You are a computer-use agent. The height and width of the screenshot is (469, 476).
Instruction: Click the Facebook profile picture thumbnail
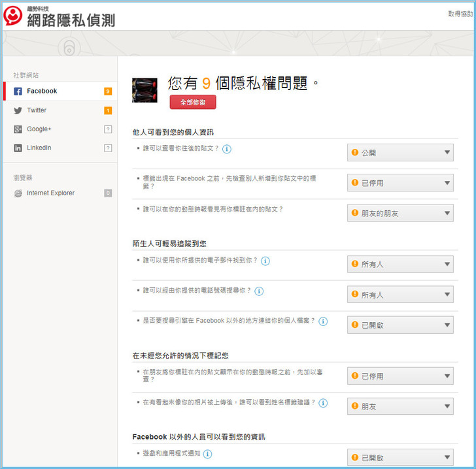tap(144, 90)
